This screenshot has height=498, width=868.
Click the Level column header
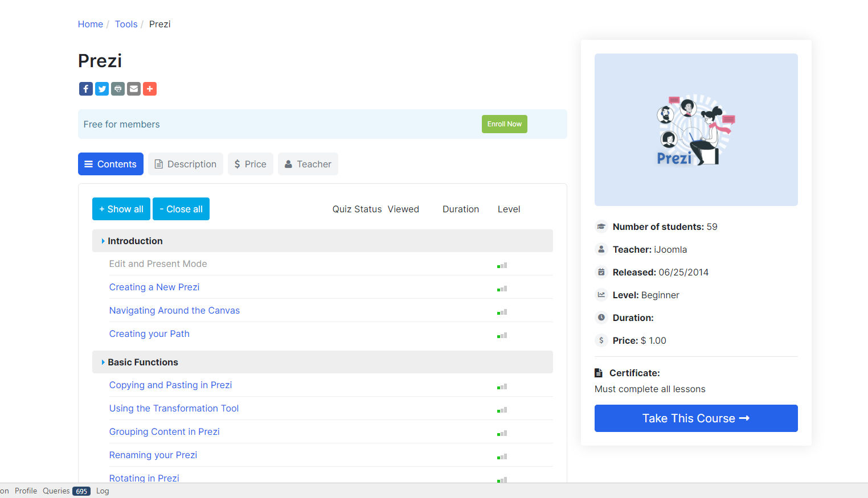509,209
